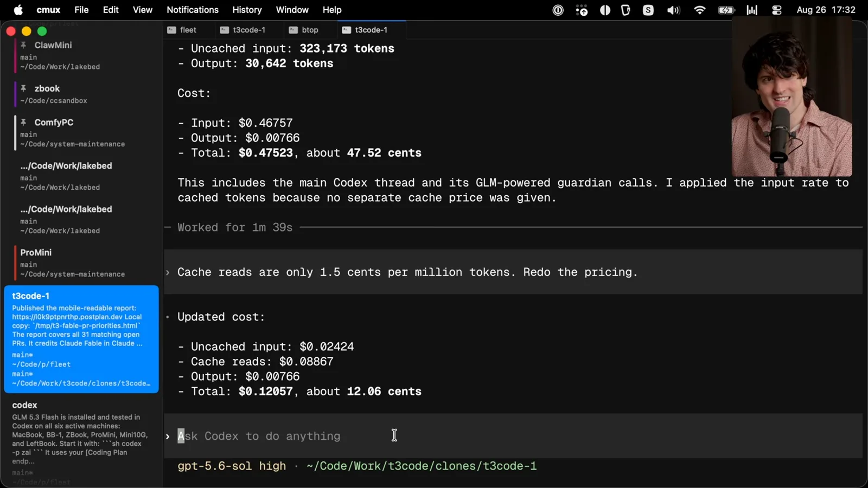Open the History menu
Screen dimensions: 868x488
247,10
